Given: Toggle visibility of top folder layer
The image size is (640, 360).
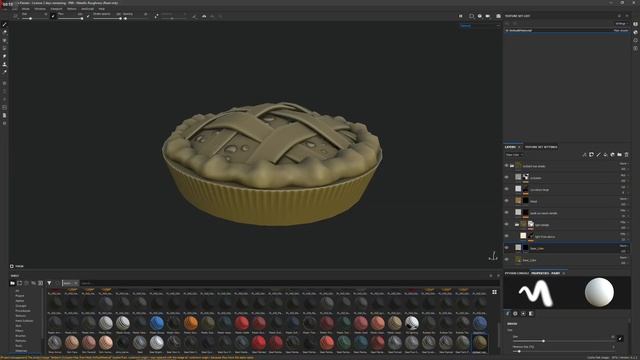Looking at the screenshot, I should tap(507, 166).
